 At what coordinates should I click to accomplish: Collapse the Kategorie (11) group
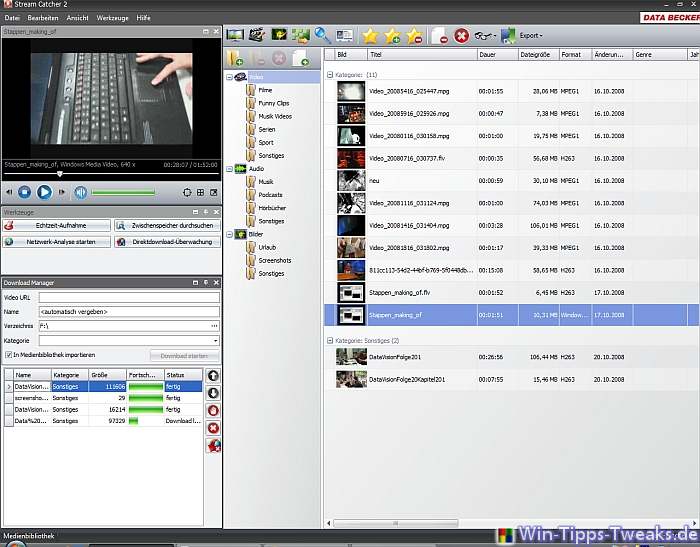pyautogui.click(x=330, y=75)
